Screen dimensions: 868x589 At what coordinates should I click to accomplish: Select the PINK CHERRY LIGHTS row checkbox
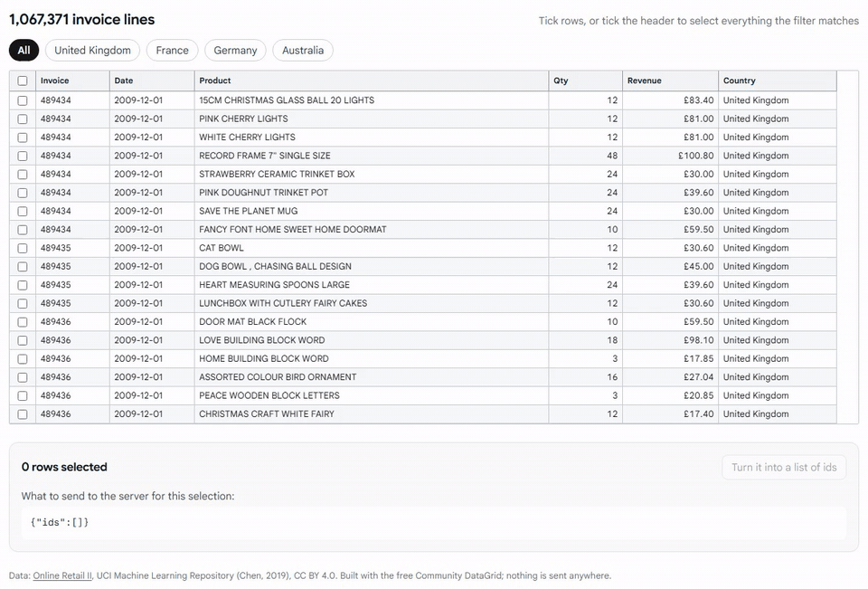tap(22, 119)
